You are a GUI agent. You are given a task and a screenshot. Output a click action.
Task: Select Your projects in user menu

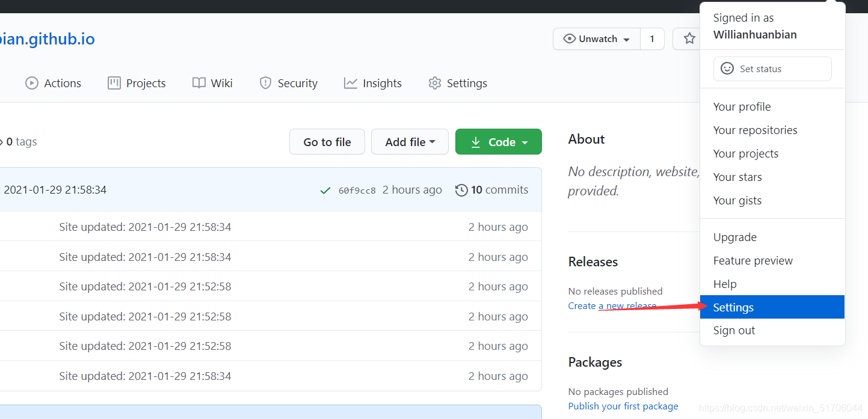click(x=772, y=153)
